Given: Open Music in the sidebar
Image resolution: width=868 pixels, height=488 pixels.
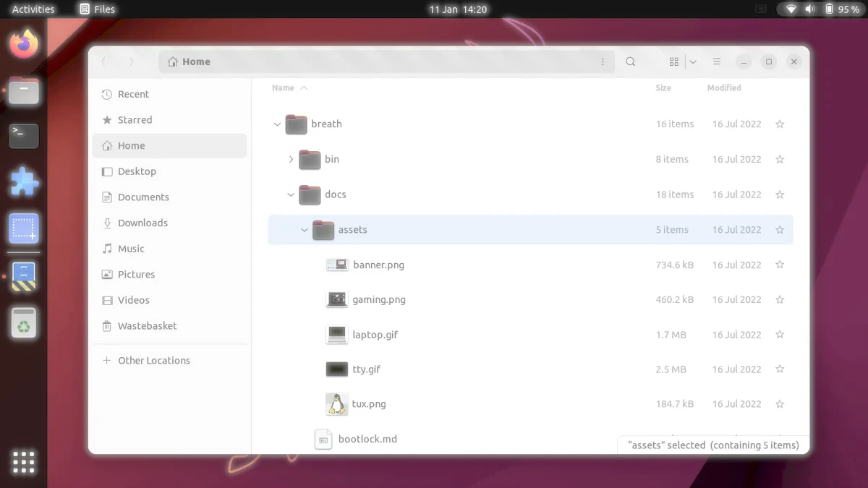Looking at the screenshot, I should 170,249.
